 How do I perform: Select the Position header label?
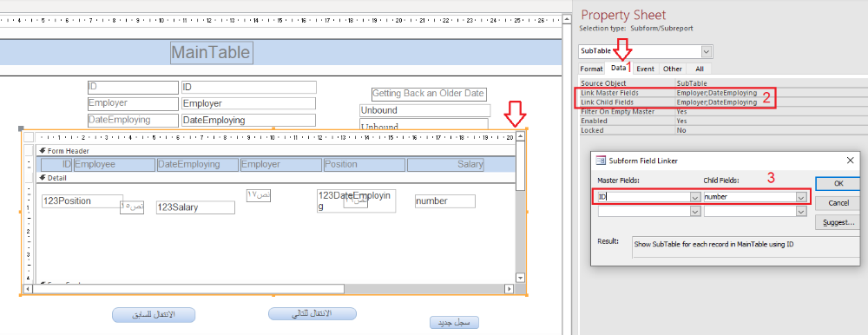tap(365, 164)
